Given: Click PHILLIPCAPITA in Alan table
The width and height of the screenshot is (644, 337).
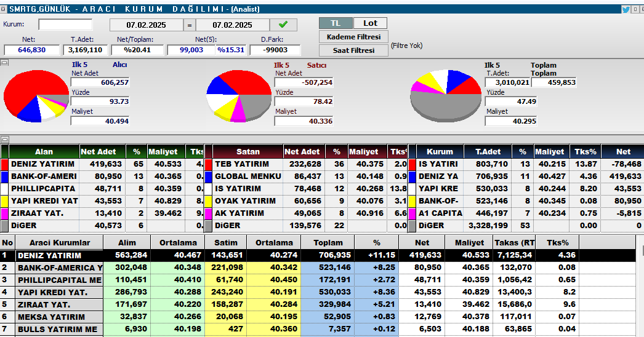Looking at the screenshot, I should click(x=43, y=188).
